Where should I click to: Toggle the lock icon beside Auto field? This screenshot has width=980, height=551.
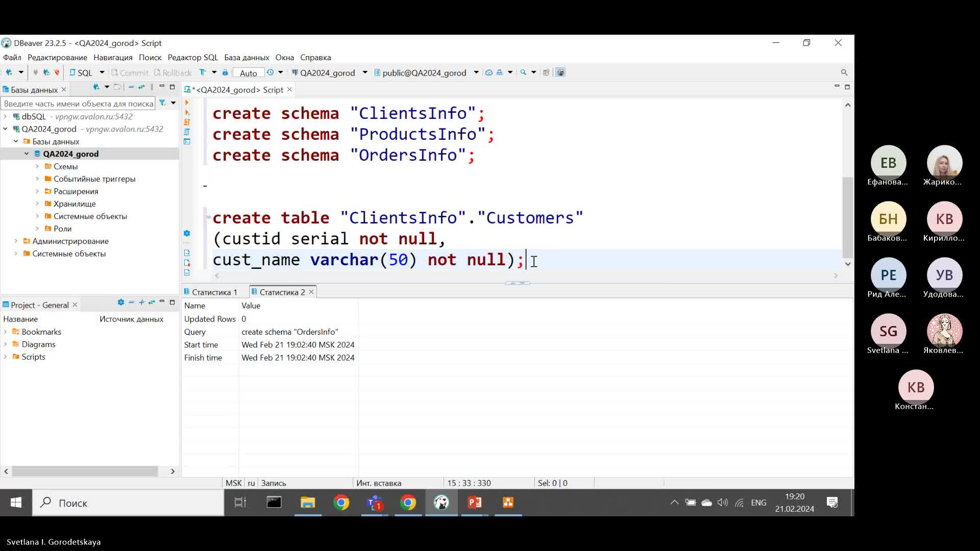pyautogui.click(x=225, y=72)
